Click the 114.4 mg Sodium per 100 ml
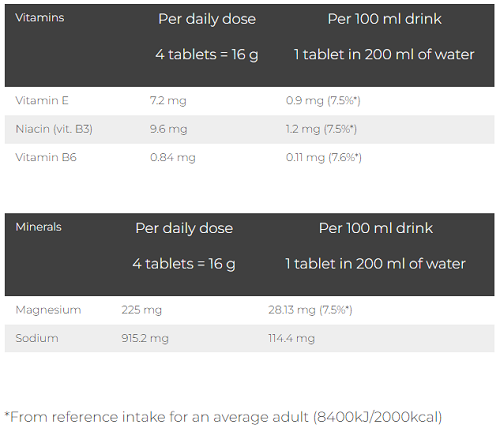The width and height of the screenshot is (500, 432). point(291,338)
